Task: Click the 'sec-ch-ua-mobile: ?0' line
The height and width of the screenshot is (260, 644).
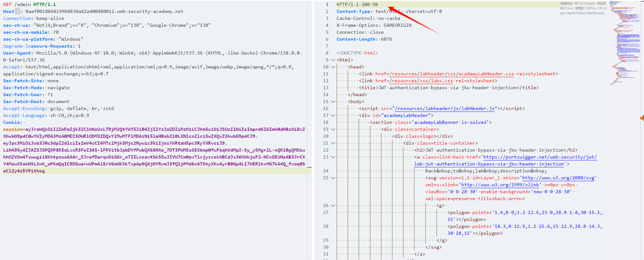Action: click(x=31, y=32)
